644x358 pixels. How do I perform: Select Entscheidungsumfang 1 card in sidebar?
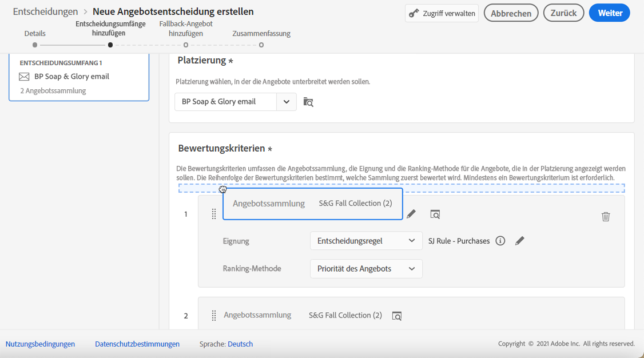79,77
